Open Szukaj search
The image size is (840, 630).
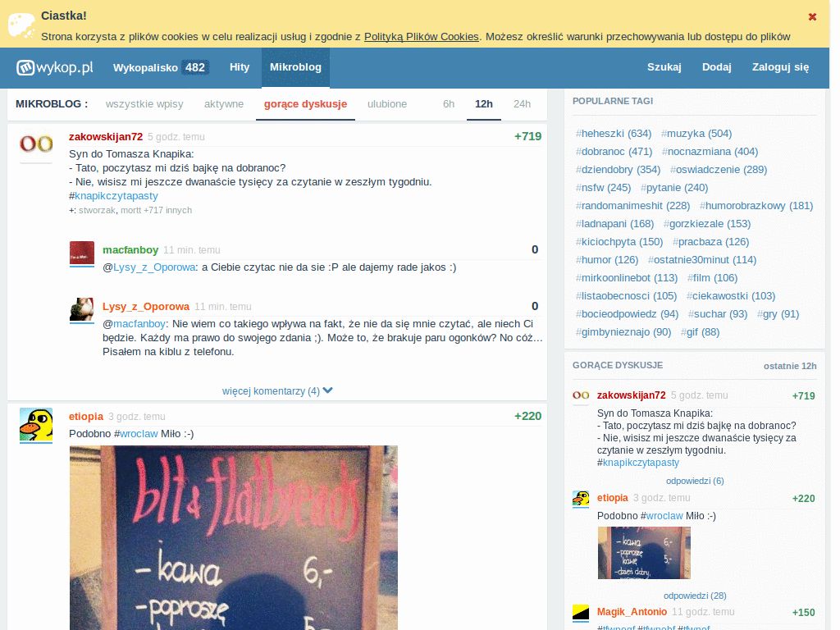point(664,67)
